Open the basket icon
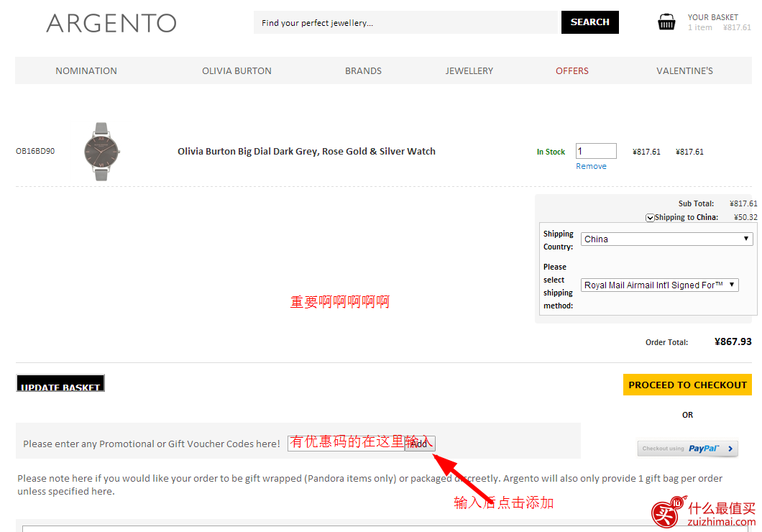Screen dimensions: 762x532 [666, 22]
